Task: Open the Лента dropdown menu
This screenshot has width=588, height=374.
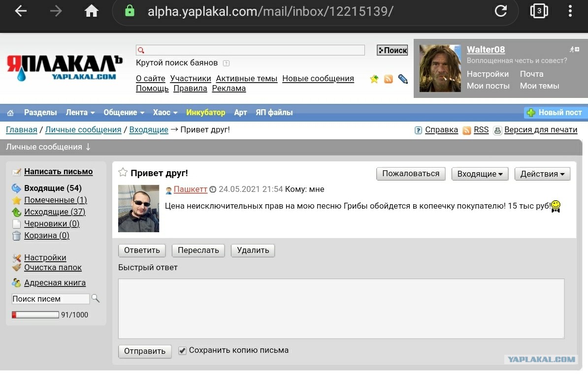Action: [80, 112]
